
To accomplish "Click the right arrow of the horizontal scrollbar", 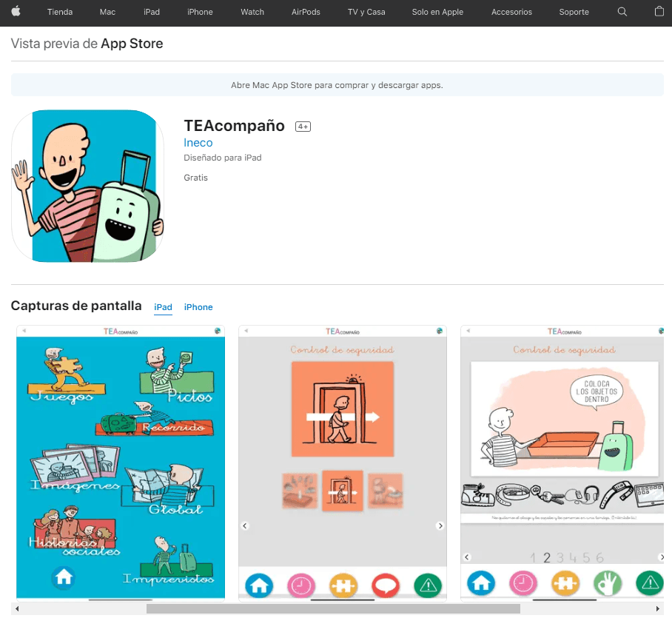I will coord(658,608).
